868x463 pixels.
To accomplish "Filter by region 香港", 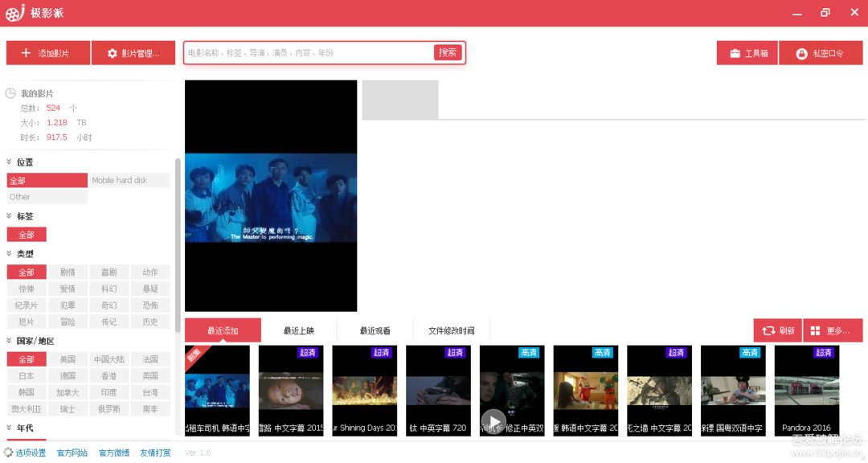I will [x=109, y=376].
